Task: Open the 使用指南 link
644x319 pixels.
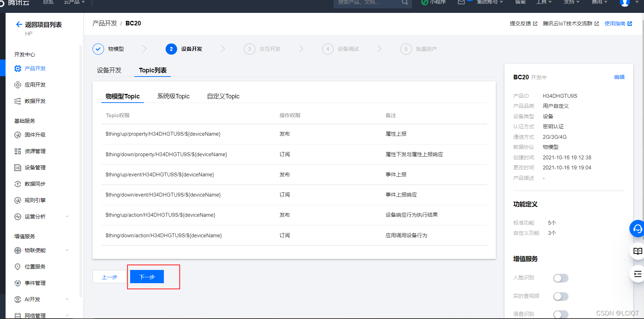Action: [618, 24]
